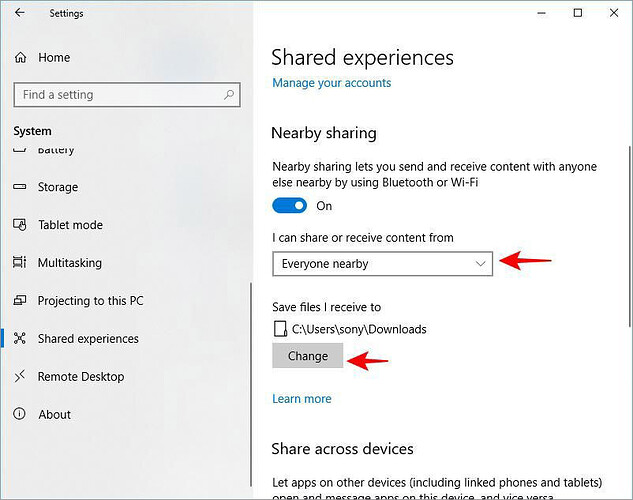The height and width of the screenshot is (500, 633).
Task: Open the Everyone nearby dropdown
Action: click(382, 264)
